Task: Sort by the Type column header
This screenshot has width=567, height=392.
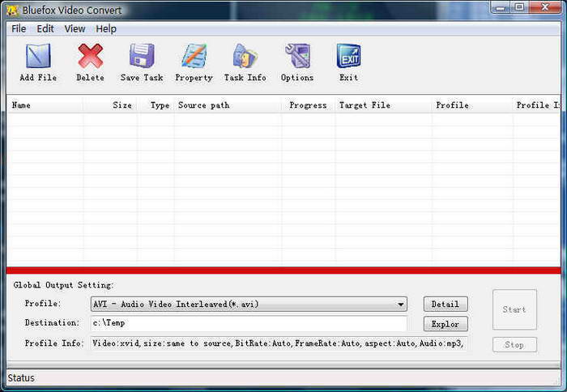Action: pos(156,105)
